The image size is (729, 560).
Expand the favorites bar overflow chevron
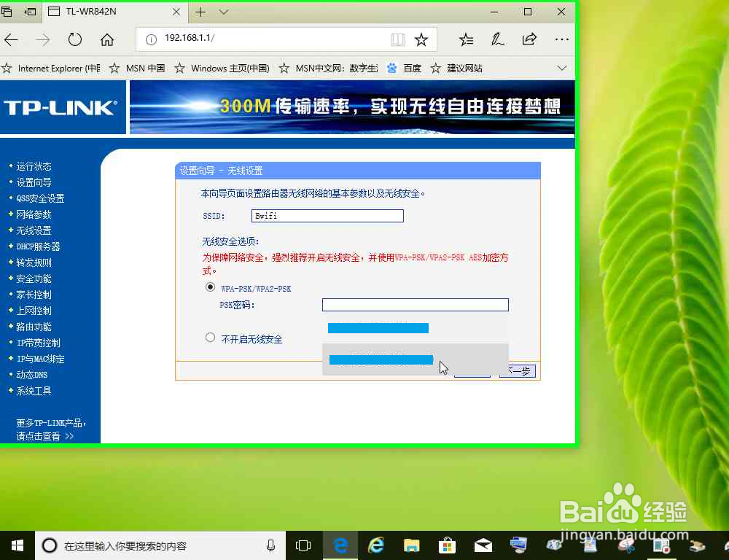[x=562, y=68]
